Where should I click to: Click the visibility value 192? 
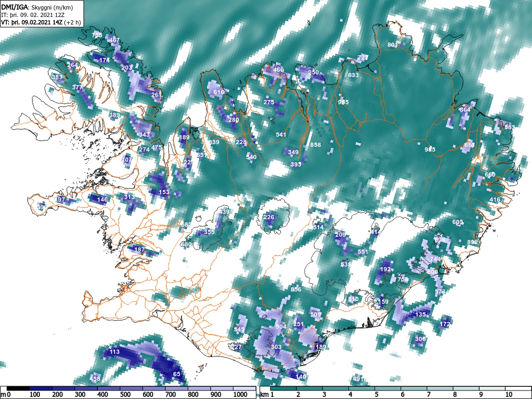385,269
